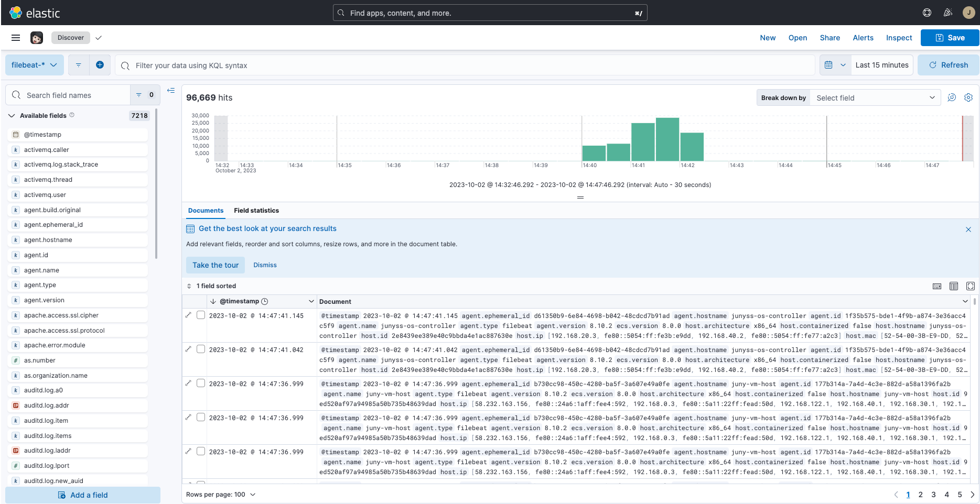Open chart options gear icon
Image resolution: width=980 pixels, height=504 pixels.
(x=968, y=97)
